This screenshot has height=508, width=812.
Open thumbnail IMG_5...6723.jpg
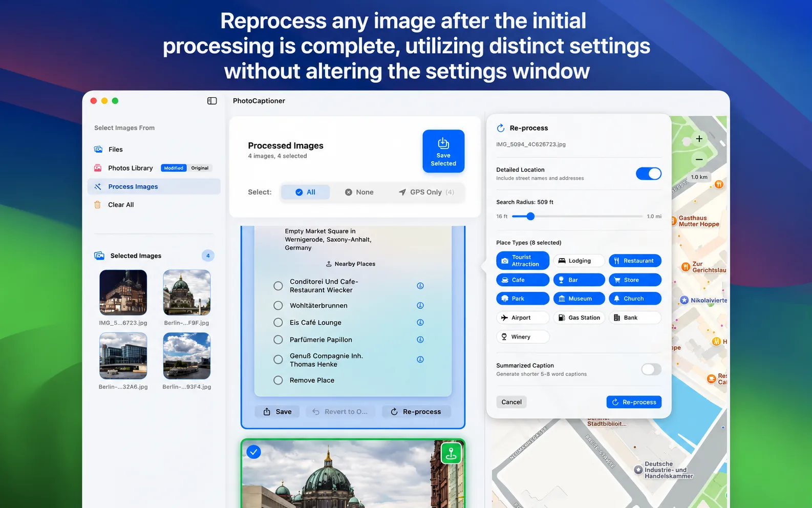(123, 292)
